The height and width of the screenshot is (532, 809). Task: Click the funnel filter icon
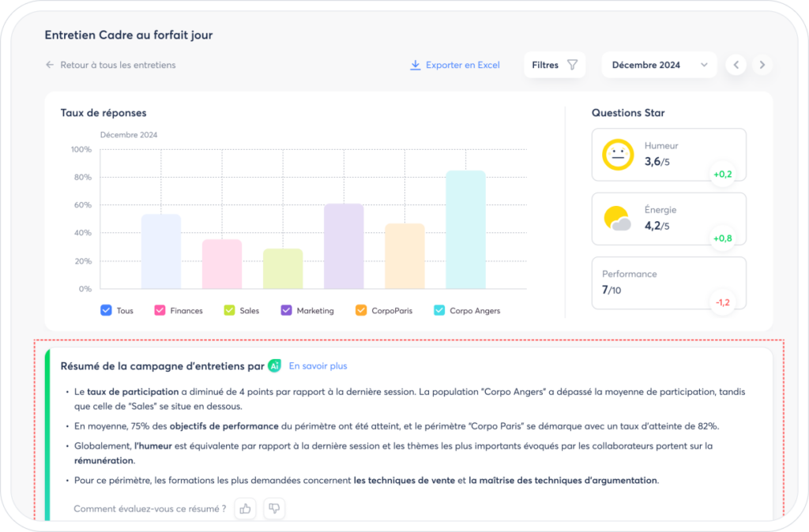(x=572, y=65)
